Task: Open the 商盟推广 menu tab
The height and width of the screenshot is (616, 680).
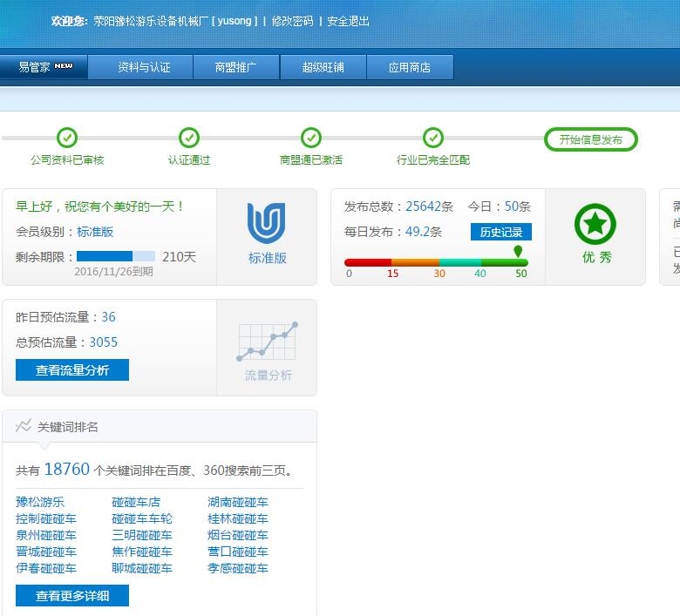Action: (235, 67)
